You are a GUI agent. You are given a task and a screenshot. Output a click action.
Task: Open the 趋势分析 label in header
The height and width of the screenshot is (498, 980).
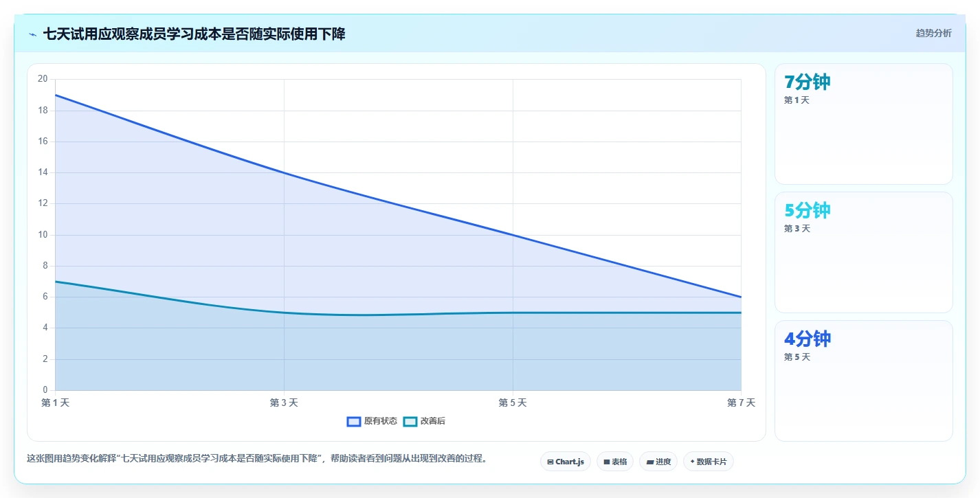click(933, 33)
